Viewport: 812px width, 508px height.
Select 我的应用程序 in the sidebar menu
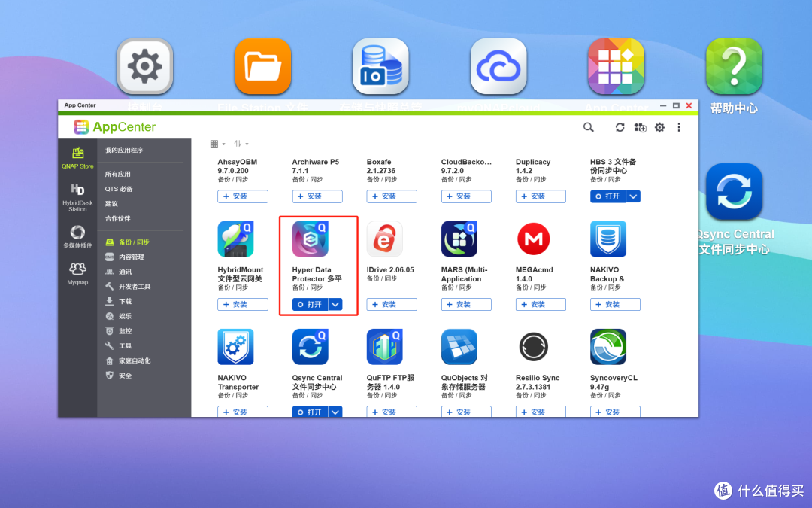(124, 151)
